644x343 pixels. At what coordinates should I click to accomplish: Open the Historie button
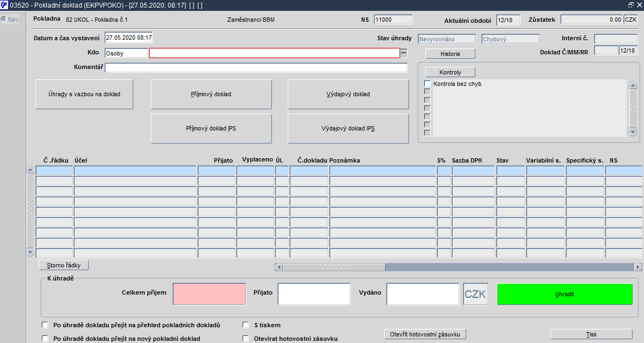pyautogui.click(x=450, y=54)
